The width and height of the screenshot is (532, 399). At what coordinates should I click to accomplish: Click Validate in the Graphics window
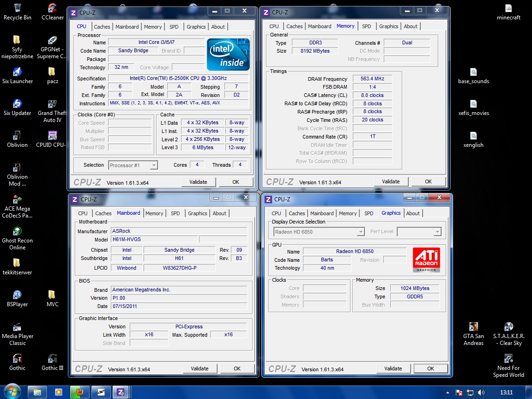click(x=393, y=369)
